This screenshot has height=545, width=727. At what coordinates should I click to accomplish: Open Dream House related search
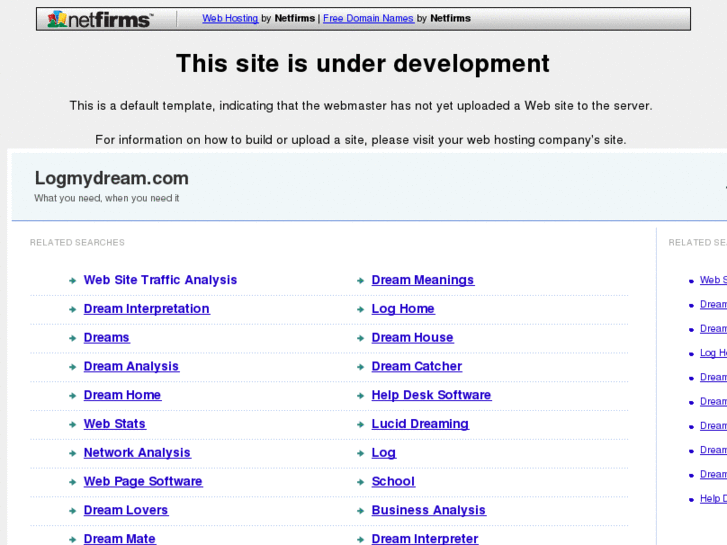413,337
